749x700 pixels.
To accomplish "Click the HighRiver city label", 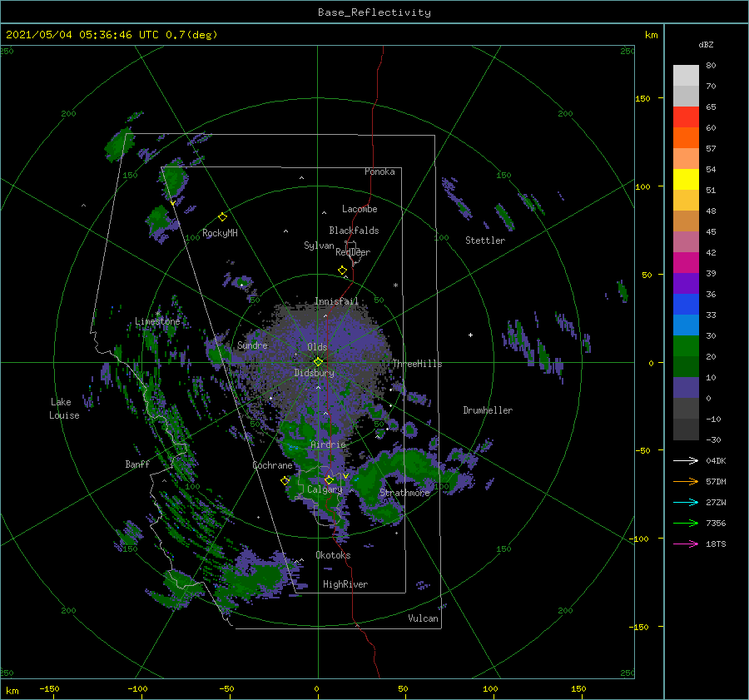I will 345,584.
